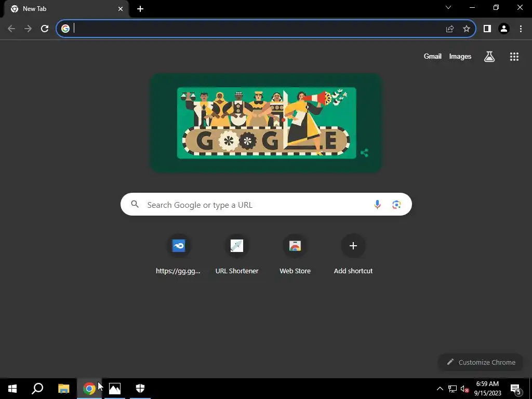Viewport: 532px width, 399px height.
Task: Click the Google Doodle image
Action: [267, 123]
